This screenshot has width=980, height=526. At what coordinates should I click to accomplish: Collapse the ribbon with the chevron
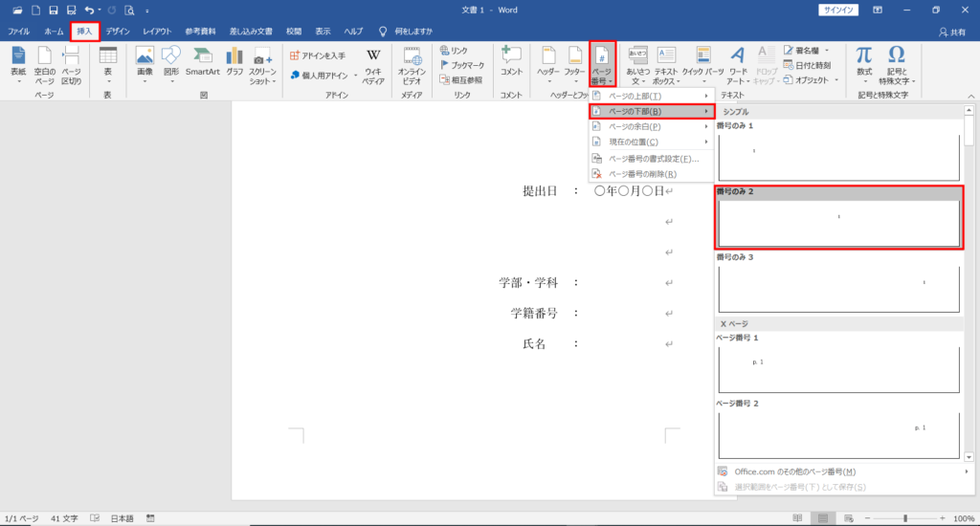pos(970,96)
